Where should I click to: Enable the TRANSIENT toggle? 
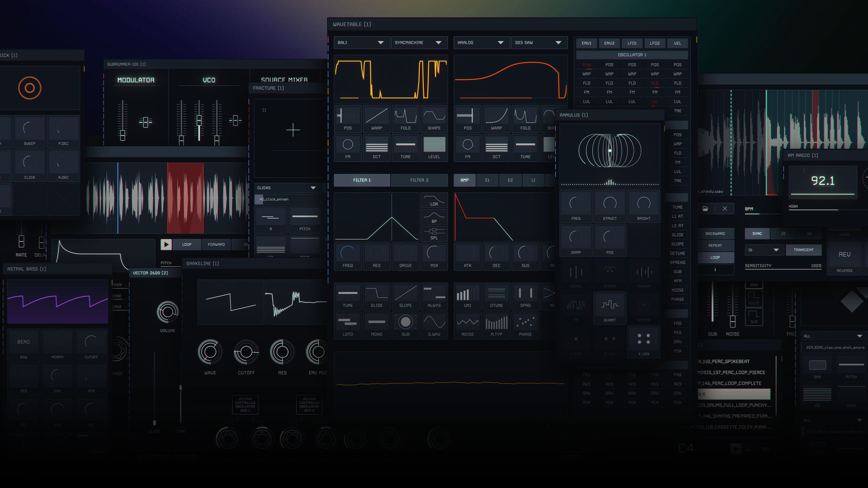click(x=803, y=250)
